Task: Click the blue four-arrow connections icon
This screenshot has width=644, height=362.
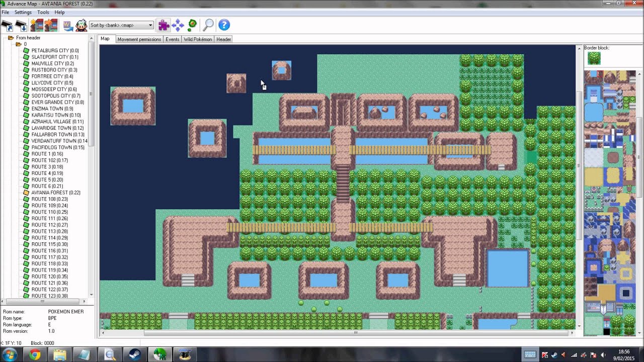Action: coord(178,25)
